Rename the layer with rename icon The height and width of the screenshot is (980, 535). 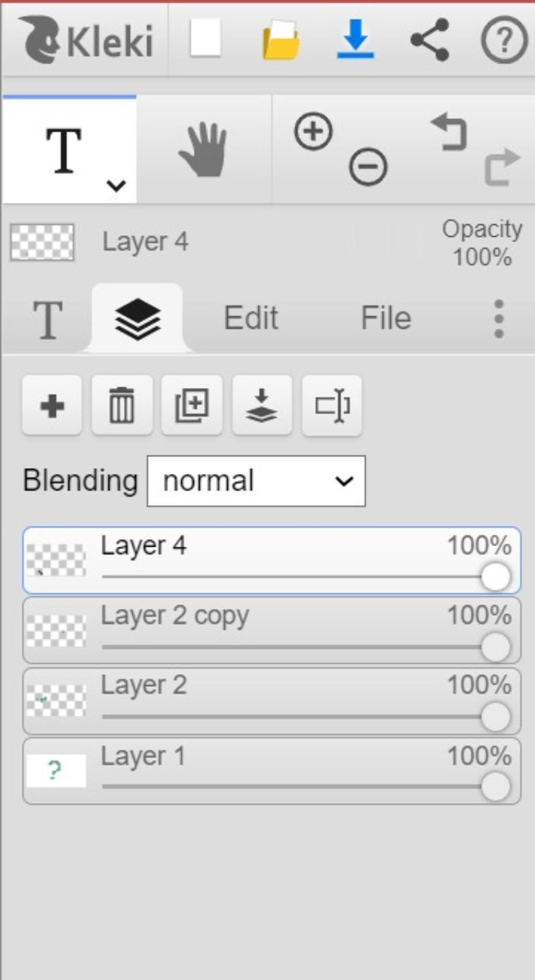[332, 406]
